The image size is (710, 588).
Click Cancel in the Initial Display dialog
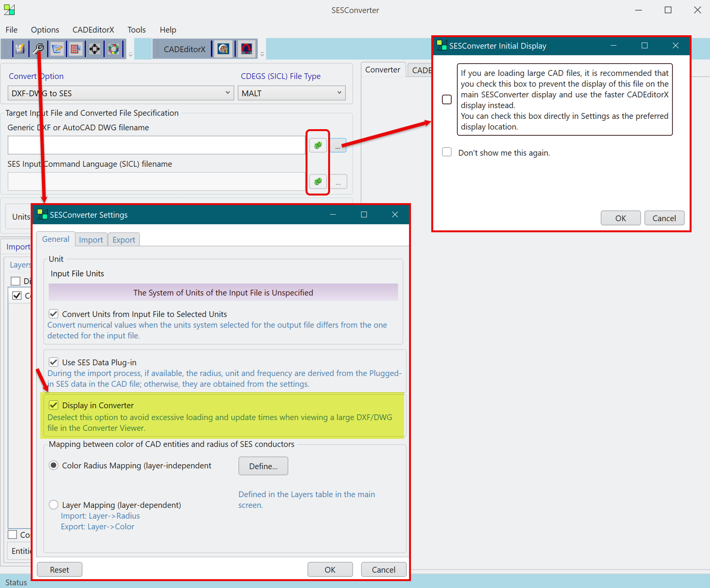[664, 218]
